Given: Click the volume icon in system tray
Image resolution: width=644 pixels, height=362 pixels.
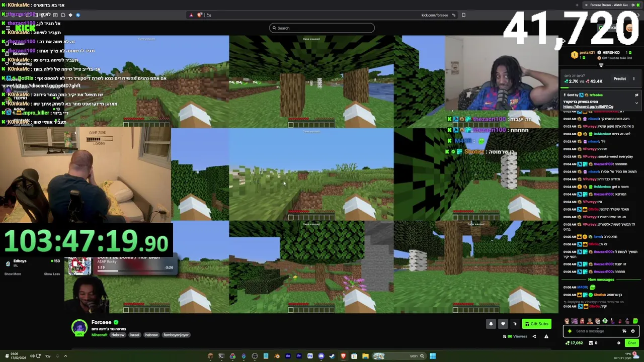Looking at the screenshot, I should pyautogui.click(x=32, y=356).
